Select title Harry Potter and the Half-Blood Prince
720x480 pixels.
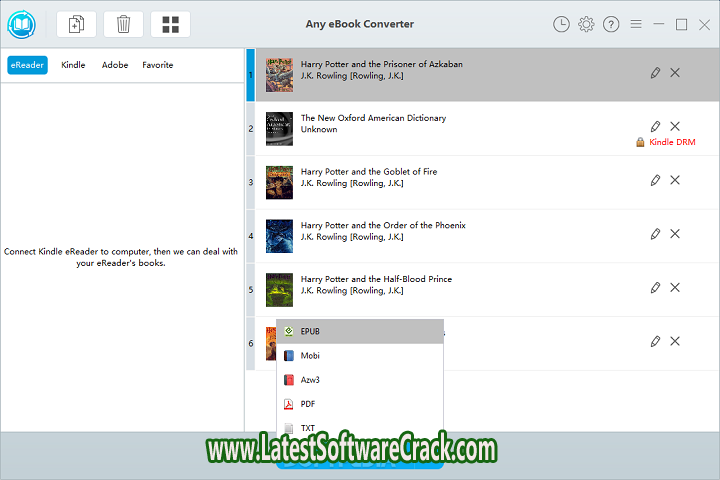(x=376, y=279)
